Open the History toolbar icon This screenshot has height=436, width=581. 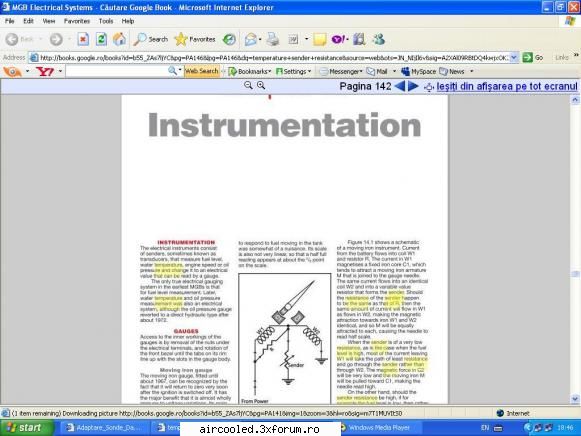229,39
